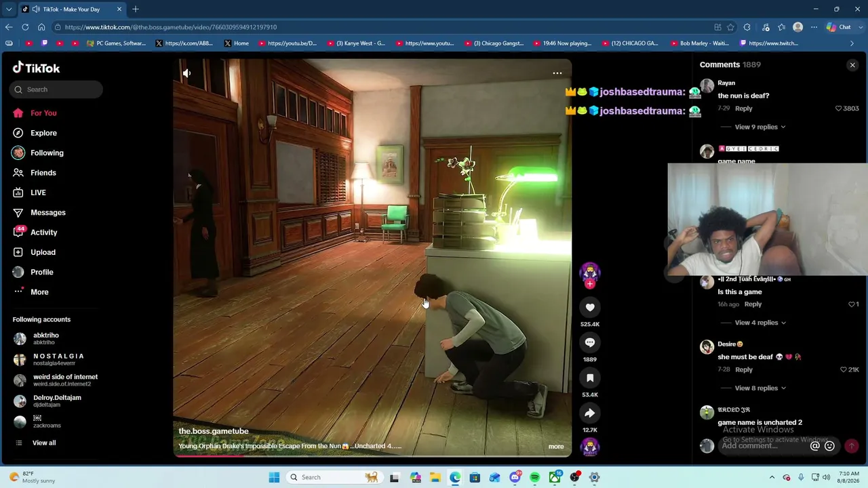Focus the TikTok Search field
This screenshot has height=488, width=868.
tap(56, 89)
